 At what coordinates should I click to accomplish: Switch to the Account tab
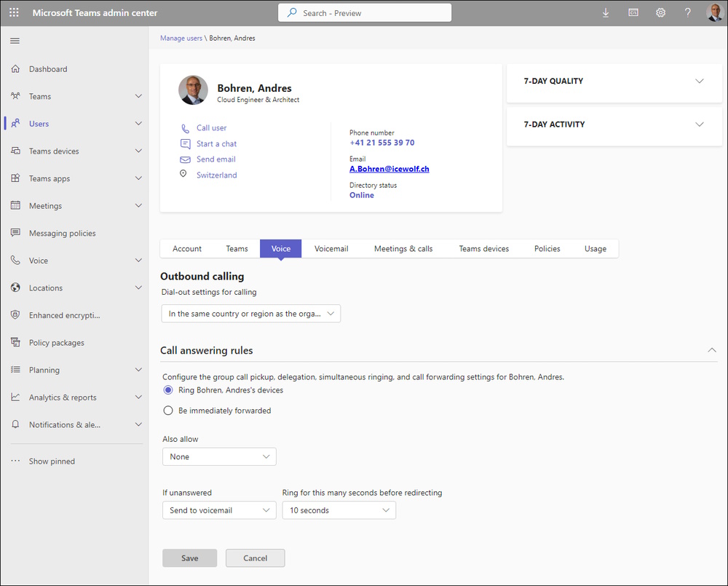click(x=187, y=248)
